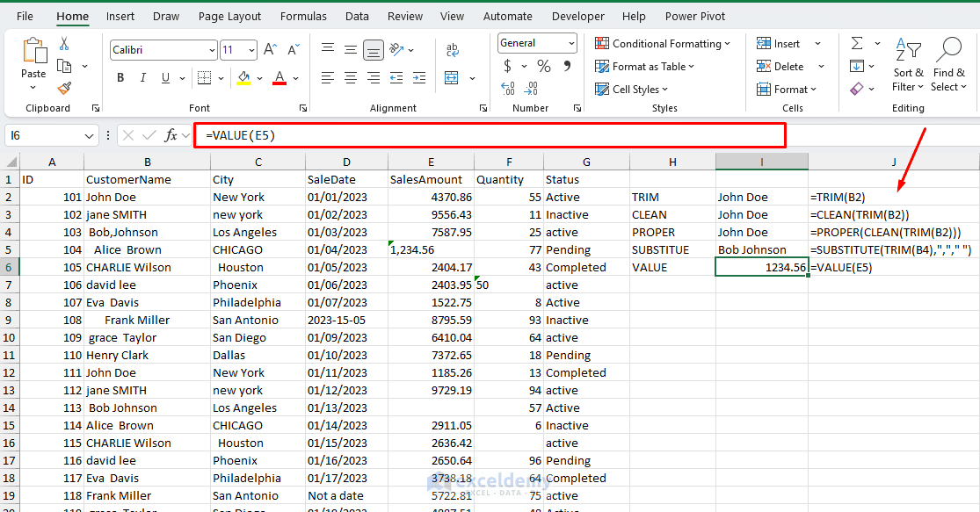The width and height of the screenshot is (980, 512).
Task: Select the Format Painter brush
Action: [64, 88]
